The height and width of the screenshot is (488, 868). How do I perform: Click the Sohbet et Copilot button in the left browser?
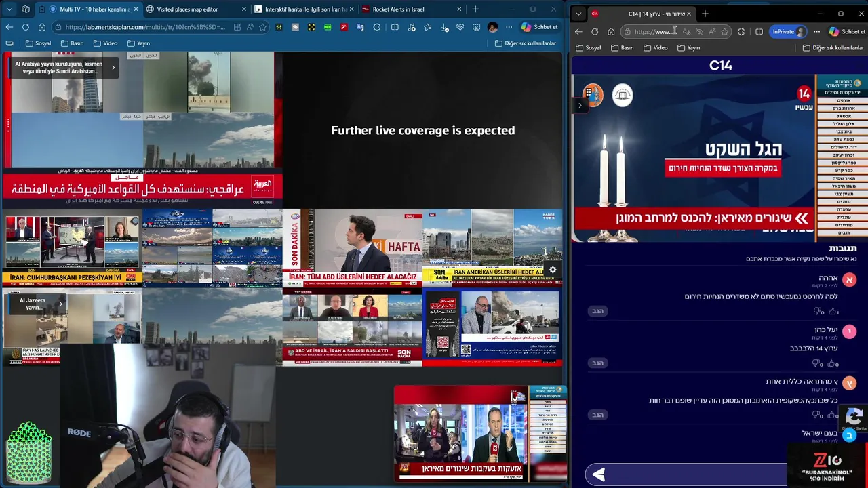pos(539,27)
